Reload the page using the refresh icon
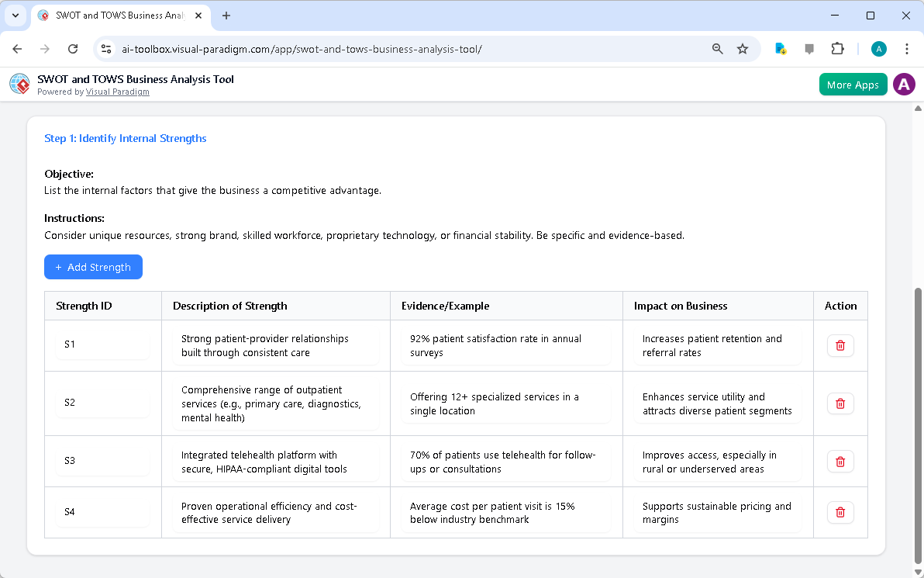This screenshot has height=578, width=924. [x=73, y=48]
